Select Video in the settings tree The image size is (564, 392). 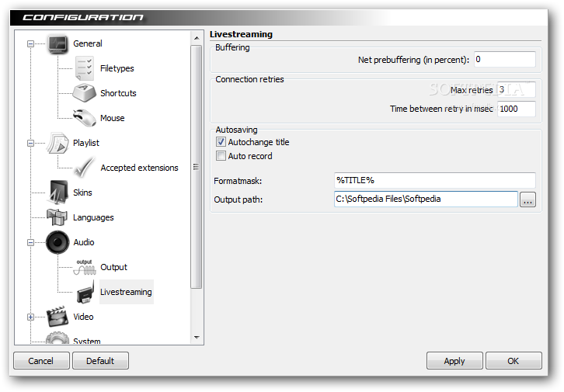click(x=83, y=317)
